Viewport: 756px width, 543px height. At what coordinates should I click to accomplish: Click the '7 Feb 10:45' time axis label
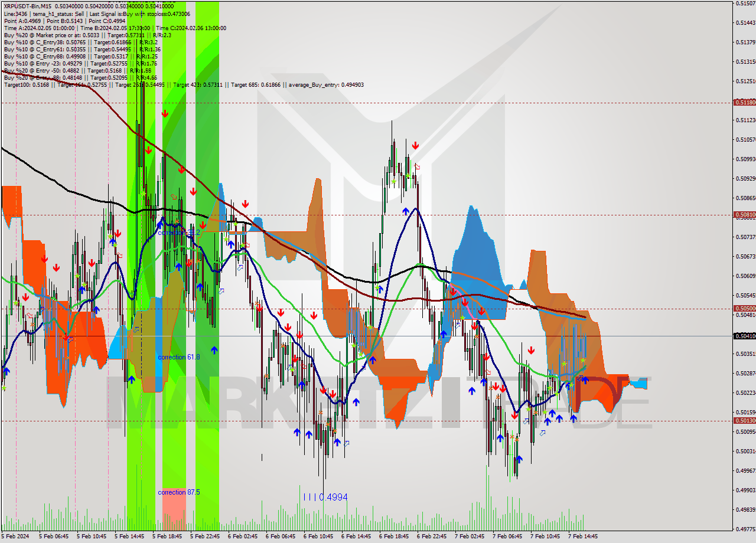[x=545, y=537]
